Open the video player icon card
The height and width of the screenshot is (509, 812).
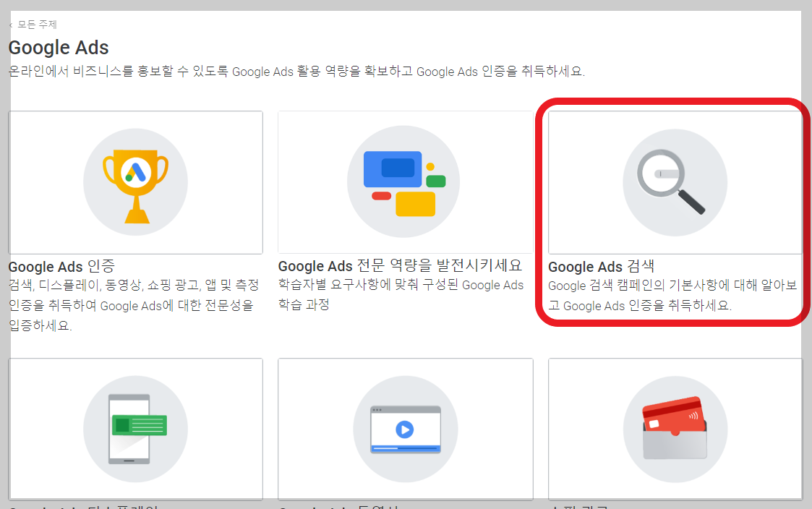406,429
